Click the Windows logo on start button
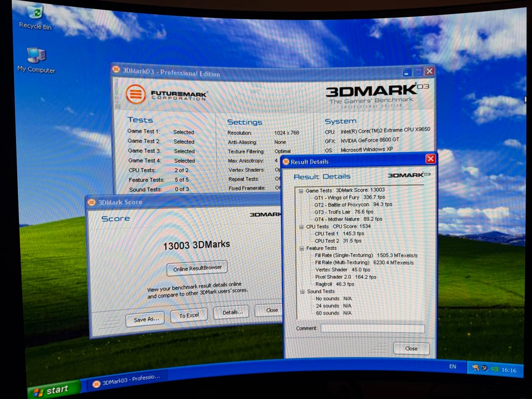The height and width of the screenshot is (399, 532). [x=38, y=393]
